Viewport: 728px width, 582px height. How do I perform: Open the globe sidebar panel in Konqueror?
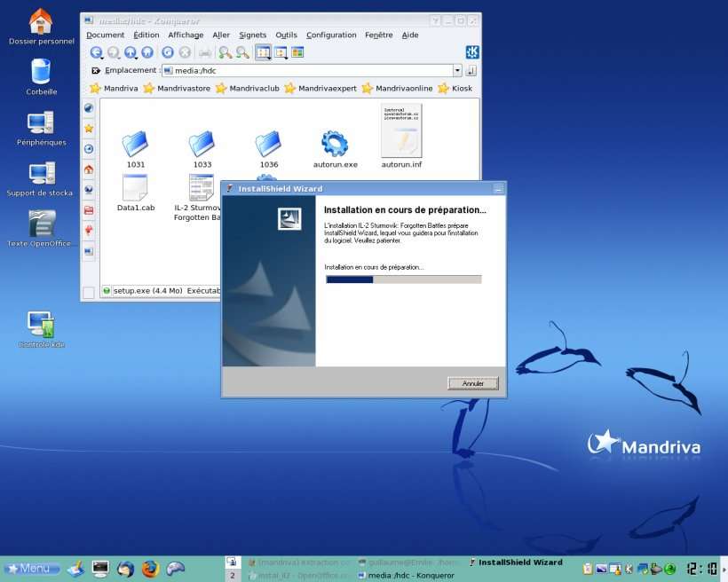[x=89, y=108]
